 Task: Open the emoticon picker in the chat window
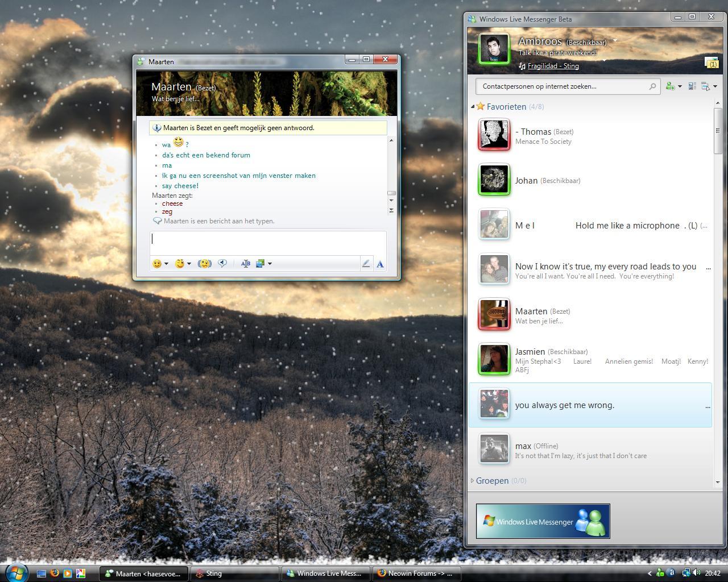click(x=158, y=263)
